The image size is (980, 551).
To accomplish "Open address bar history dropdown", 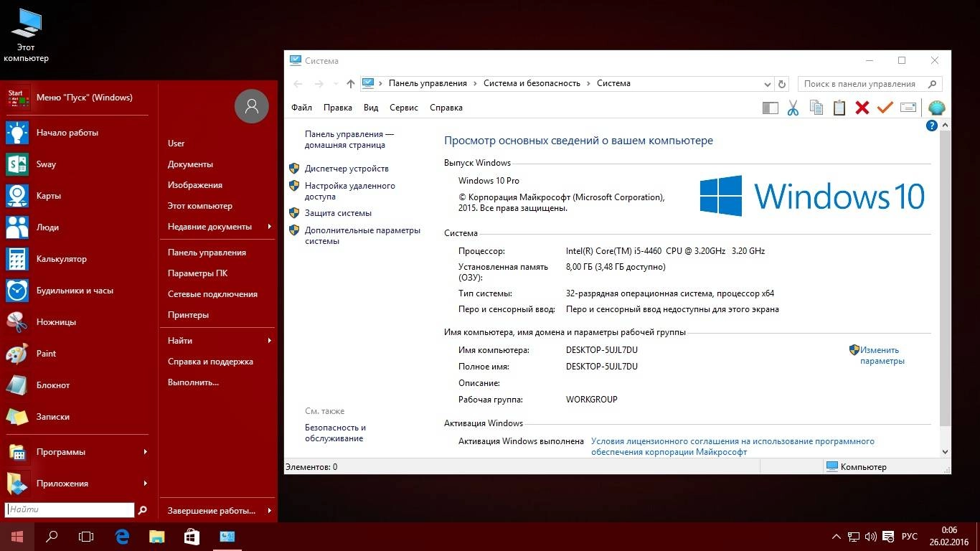I will 768,84.
